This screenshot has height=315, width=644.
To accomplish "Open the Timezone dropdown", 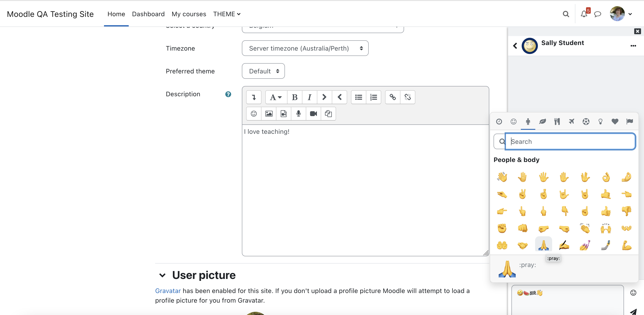I will tap(305, 48).
